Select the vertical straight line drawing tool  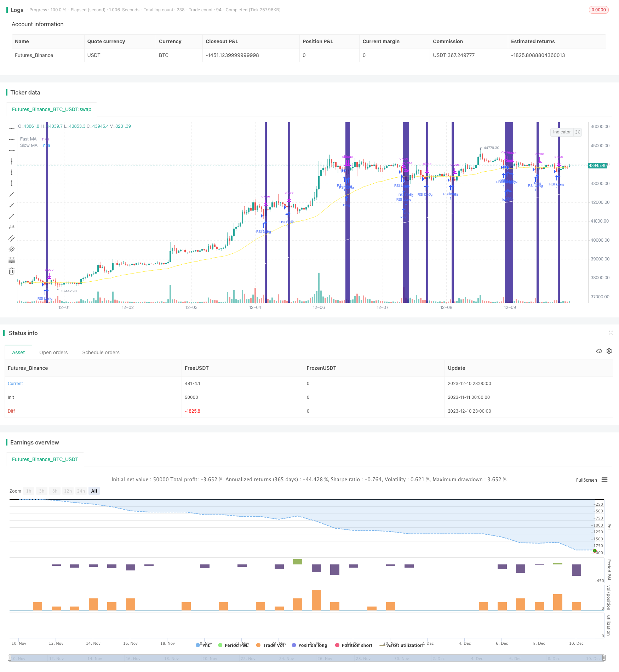point(12,161)
